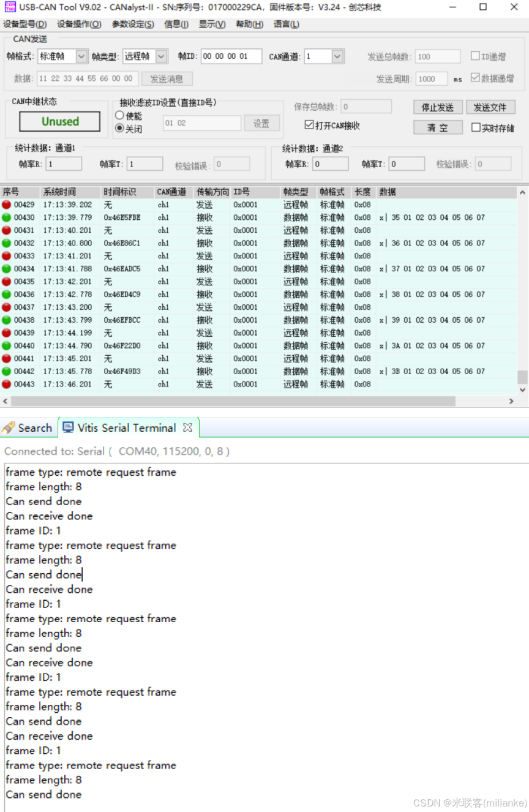Click the 发送消息 send button
This screenshot has height=812, width=529.
pyautogui.click(x=167, y=78)
